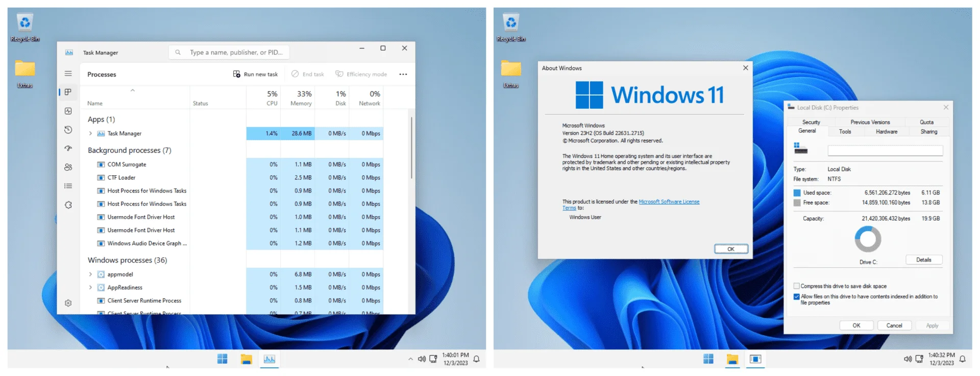The image size is (980, 376).
Task: Click the Drive C usage donut chart
Action: tap(868, 239)
